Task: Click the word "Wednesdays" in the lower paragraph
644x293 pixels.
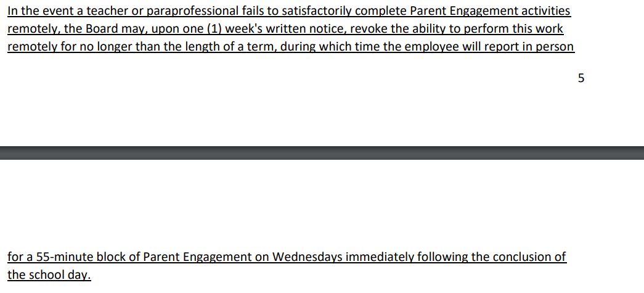Action: click(x=308, y=257)
